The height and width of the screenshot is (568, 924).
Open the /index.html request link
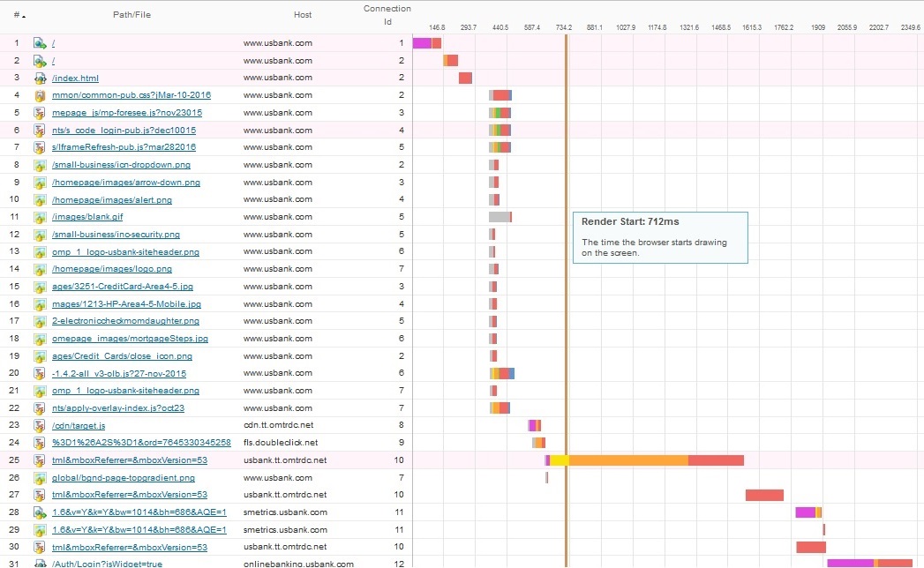[75, 78]
